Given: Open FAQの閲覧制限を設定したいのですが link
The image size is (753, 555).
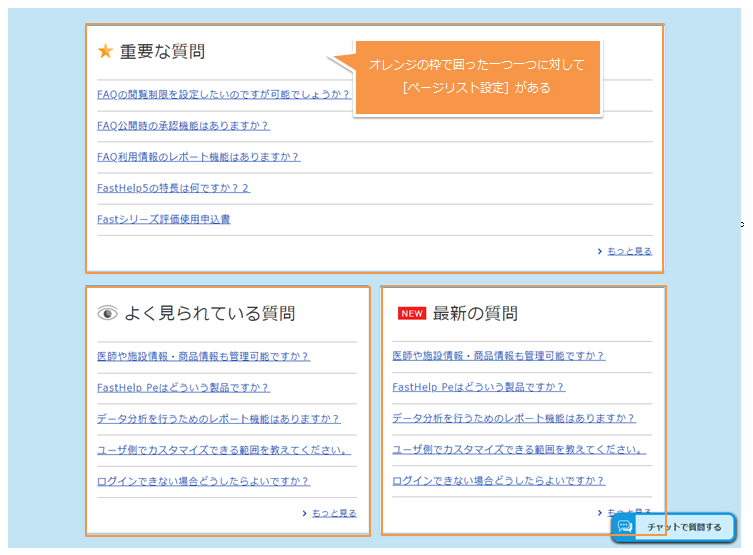Looking at the screenshot, I should pos(223,95).
